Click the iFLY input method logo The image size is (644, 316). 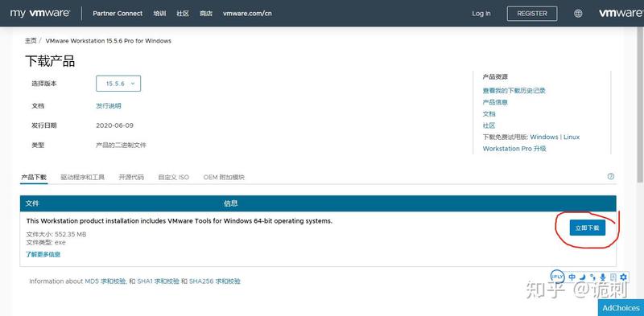[x=558, y=277]
